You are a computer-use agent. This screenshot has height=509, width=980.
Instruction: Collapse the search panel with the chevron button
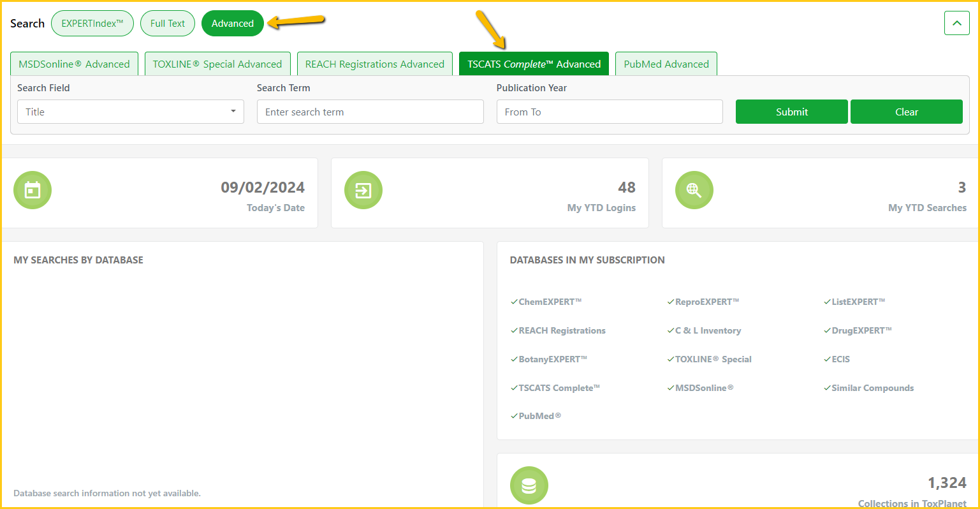coord(956,24)
